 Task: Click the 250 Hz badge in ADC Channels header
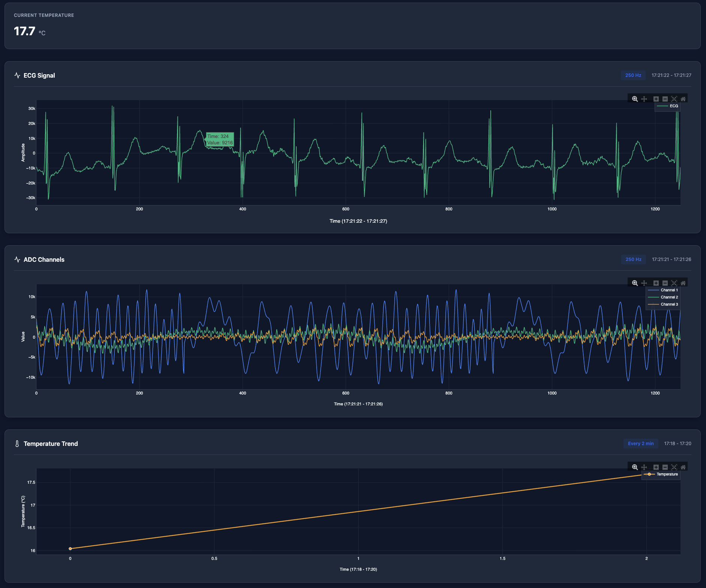634,259
